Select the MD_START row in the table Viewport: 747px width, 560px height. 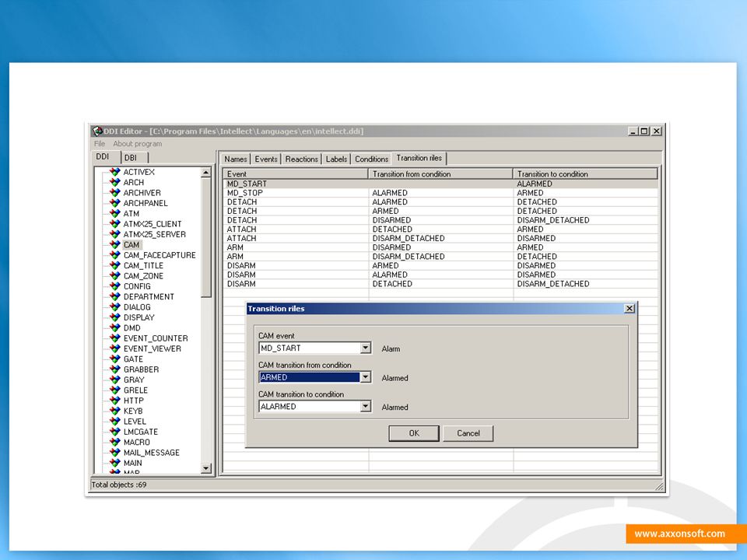440,184
